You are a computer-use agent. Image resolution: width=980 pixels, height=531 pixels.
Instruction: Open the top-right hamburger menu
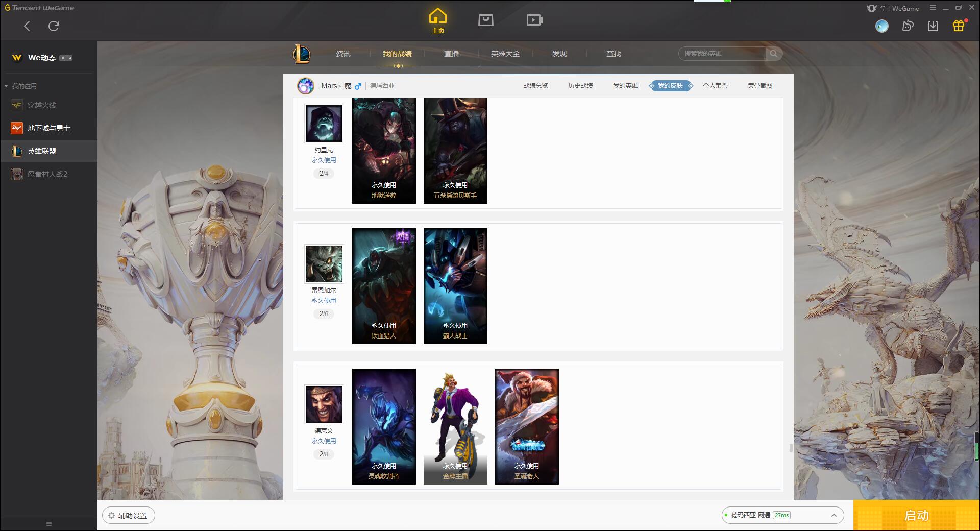tap(933, 8)
